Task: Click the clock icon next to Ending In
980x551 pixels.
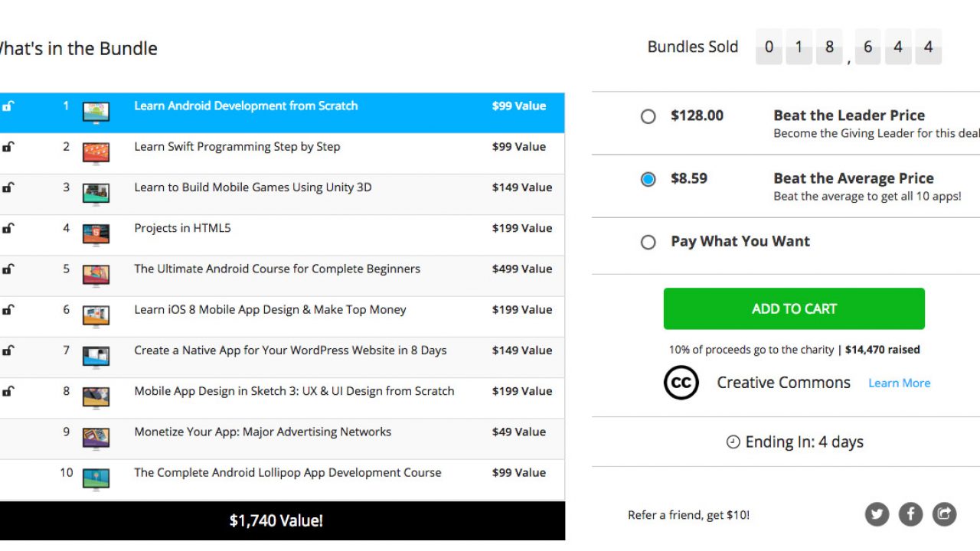Action: point(733,442)
